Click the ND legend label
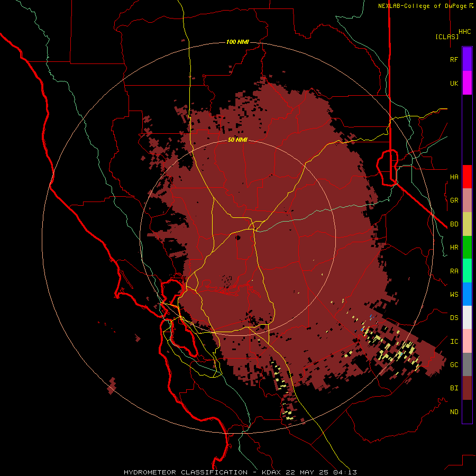This screenshot has width=476, height=476. point(454,412)
